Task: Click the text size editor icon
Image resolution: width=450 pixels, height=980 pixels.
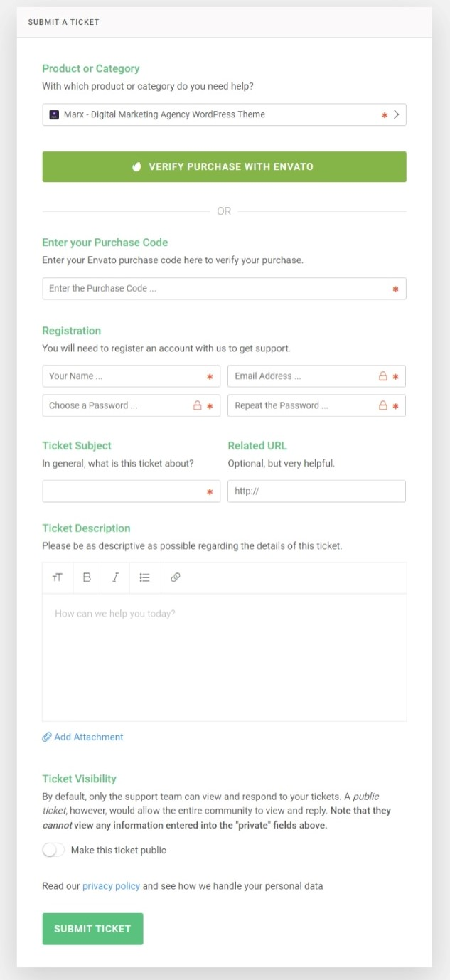Action: pos(58,577)
